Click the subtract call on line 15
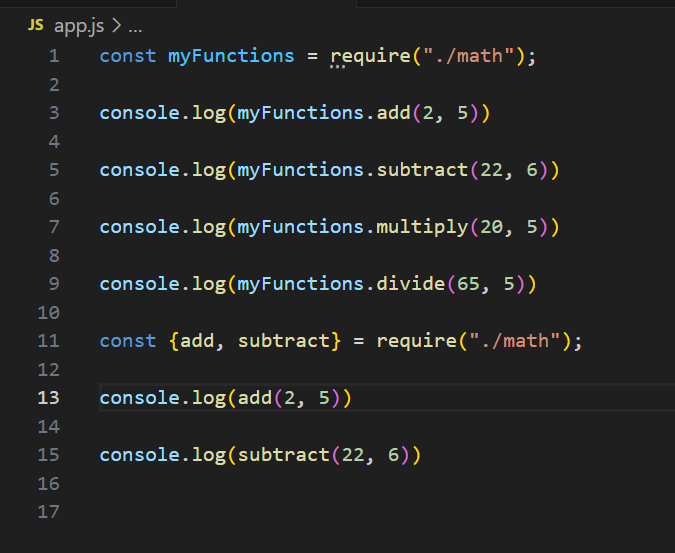 click(284, 455)
